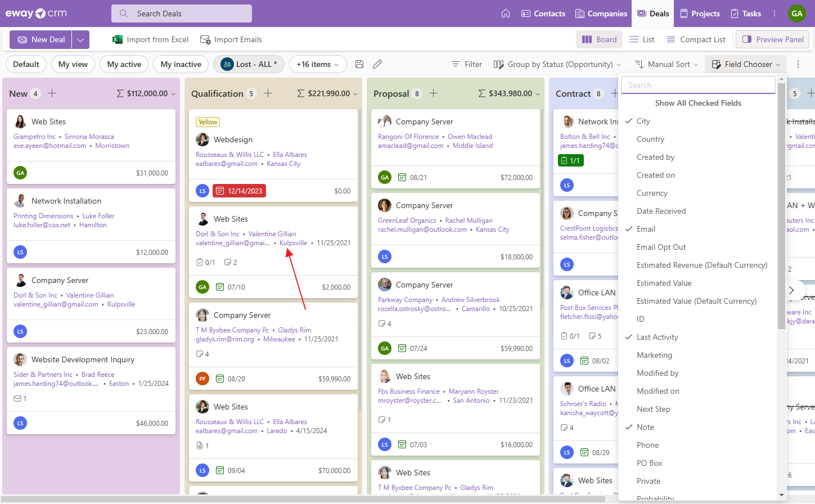Open Group by Status (Opportunity) dropdown

click(x=557, y=64)
